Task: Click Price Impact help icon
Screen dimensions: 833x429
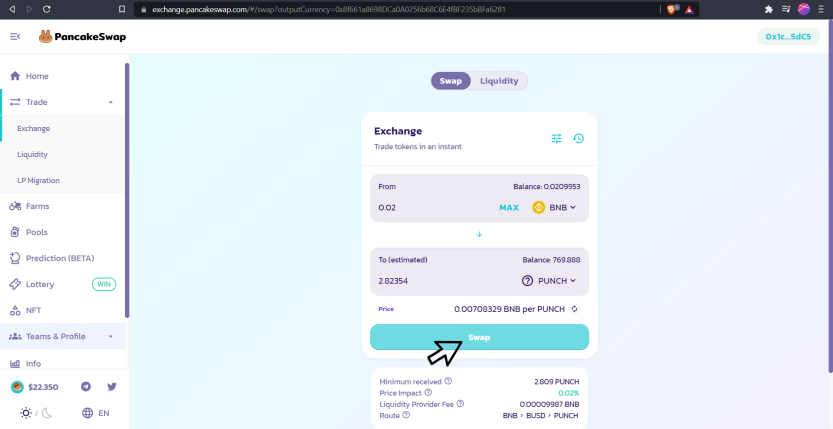Action: [x=428, y=392]
